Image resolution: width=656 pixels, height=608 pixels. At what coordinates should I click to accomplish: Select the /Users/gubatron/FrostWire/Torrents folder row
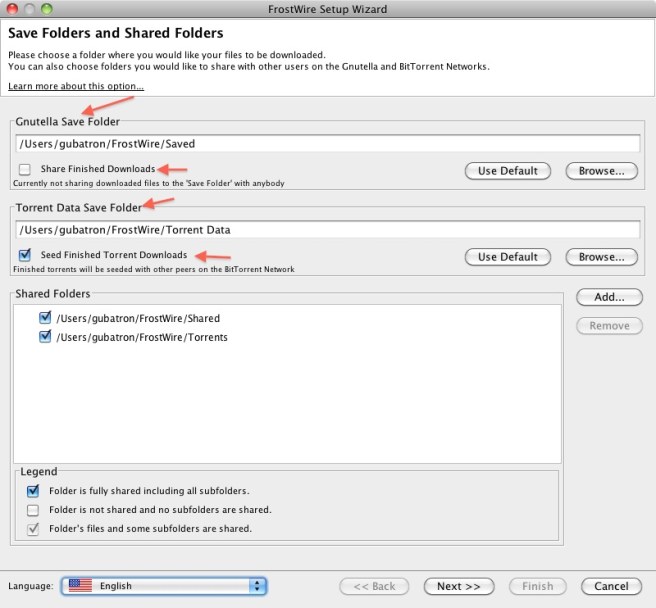pyautogui.click(x=142, y=337)
